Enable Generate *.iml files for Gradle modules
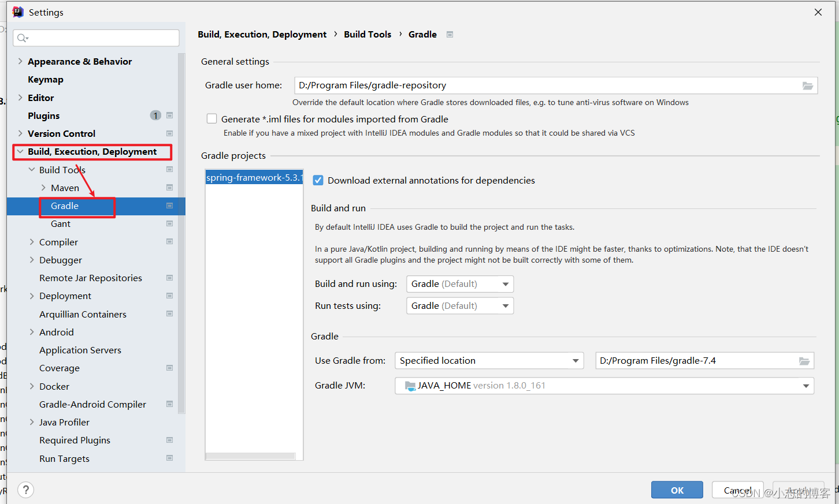The height and width of the screenshot is (504, 839). 212,119
